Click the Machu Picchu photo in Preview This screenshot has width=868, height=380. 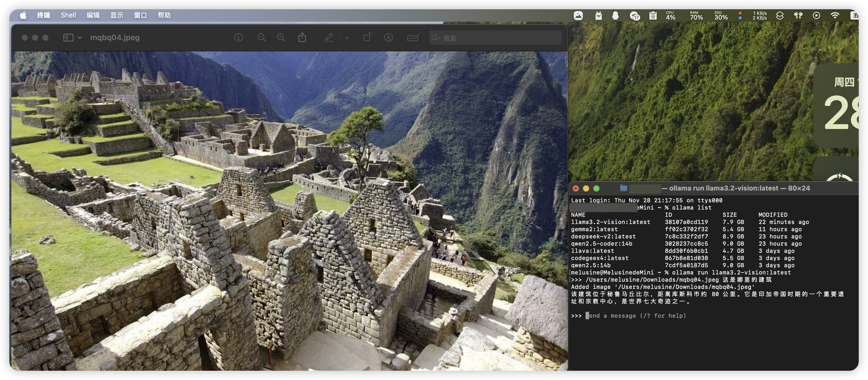point(289,211)
